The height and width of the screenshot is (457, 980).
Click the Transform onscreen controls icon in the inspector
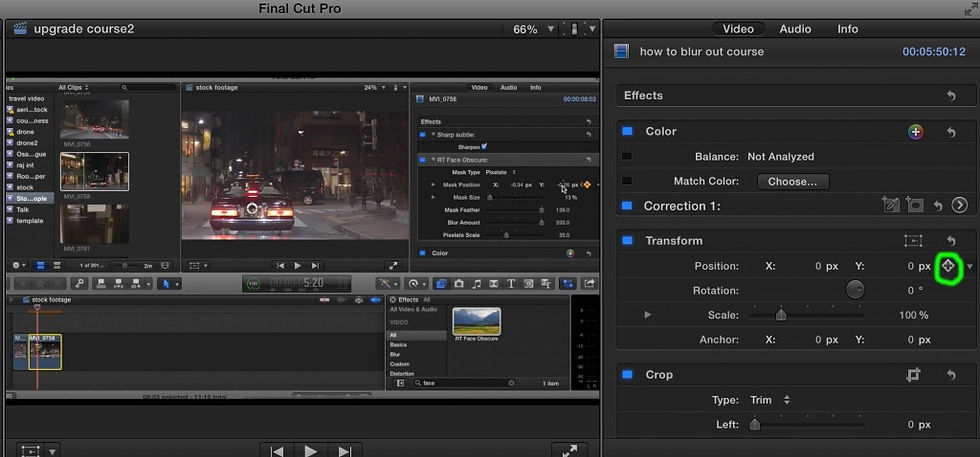click(x=913, y=241)
